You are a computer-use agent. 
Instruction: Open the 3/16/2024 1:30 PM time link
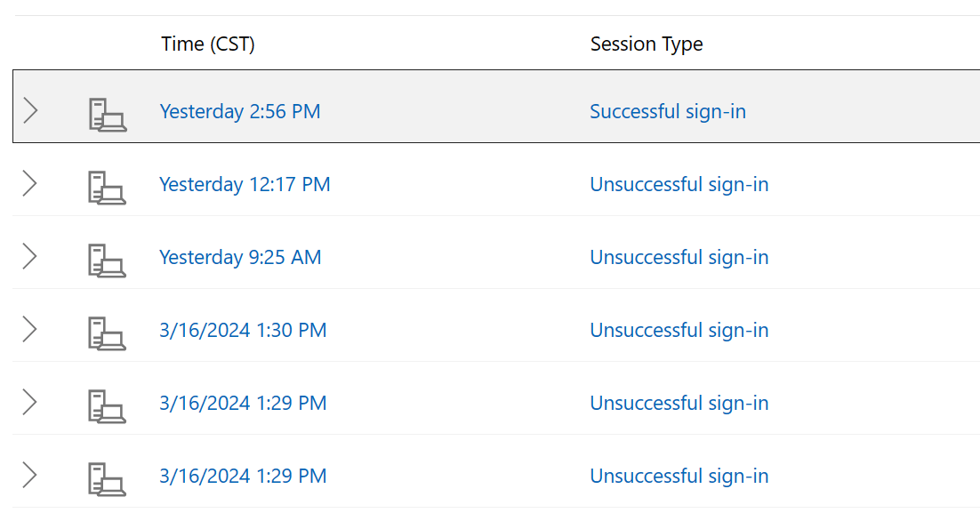[x=243, y=330]
